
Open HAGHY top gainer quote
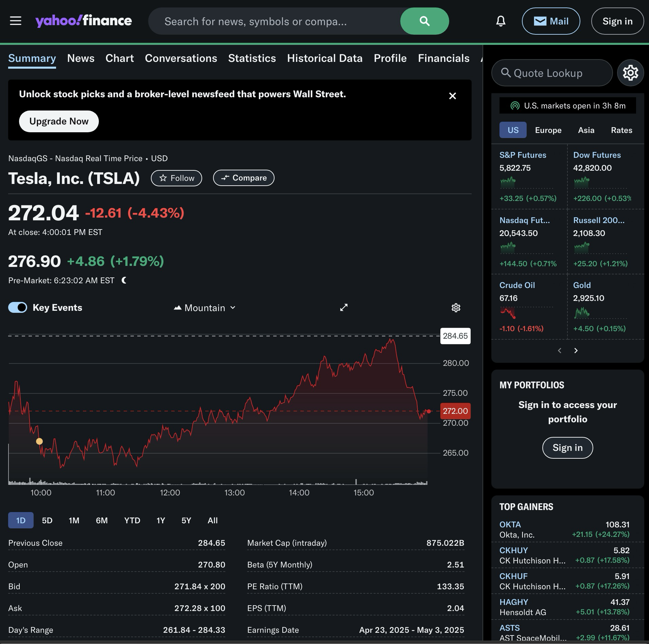point(514,602)
